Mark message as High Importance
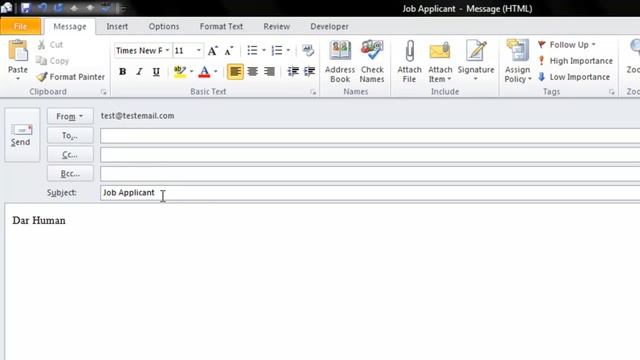 pos(576,61)
